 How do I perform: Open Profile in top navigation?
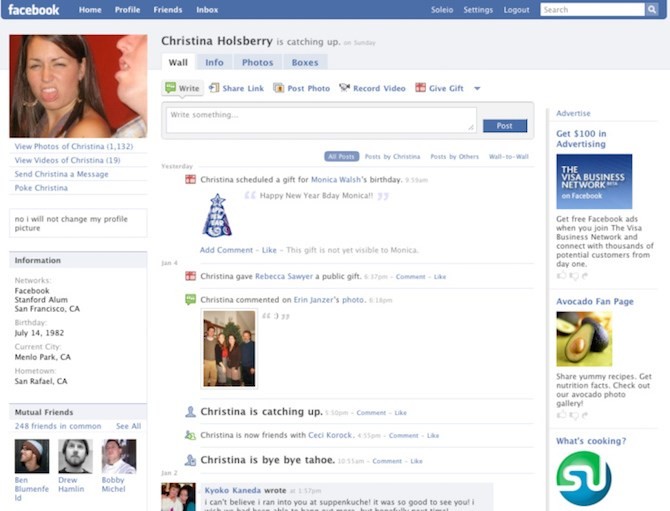pos(127,9)
